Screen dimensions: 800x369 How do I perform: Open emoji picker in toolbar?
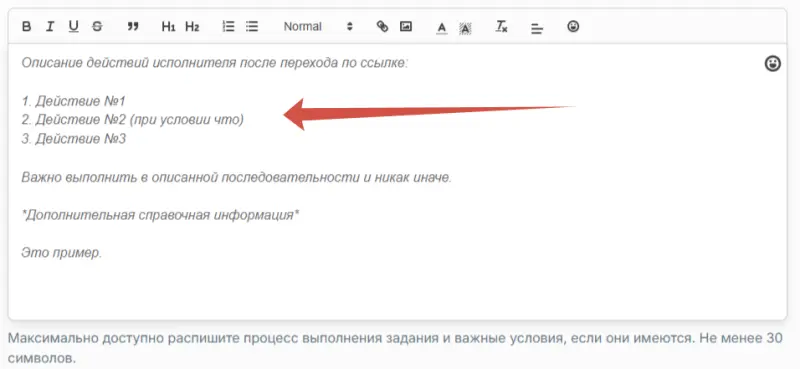pyautogui.click(x=573, y=26)
